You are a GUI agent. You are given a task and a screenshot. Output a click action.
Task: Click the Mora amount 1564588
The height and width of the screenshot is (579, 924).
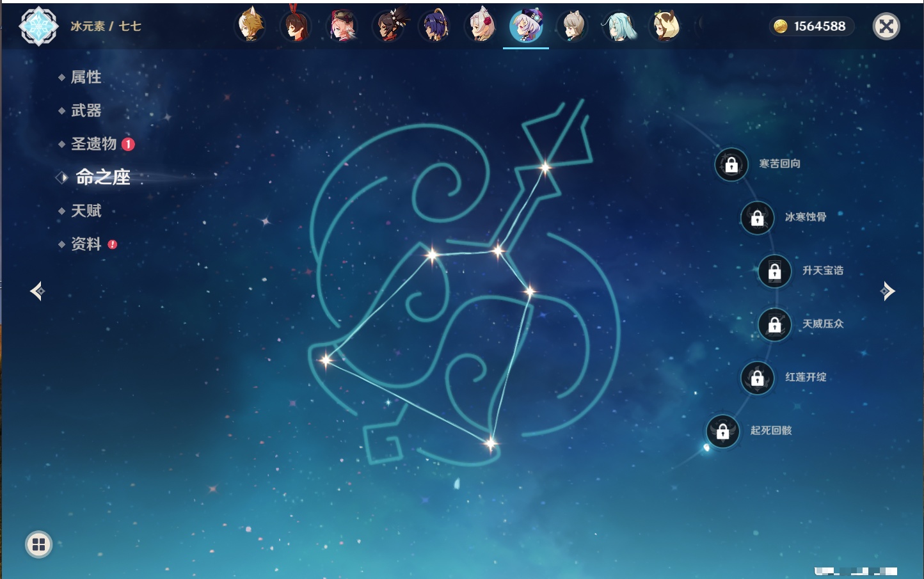(x=820, y=26)
